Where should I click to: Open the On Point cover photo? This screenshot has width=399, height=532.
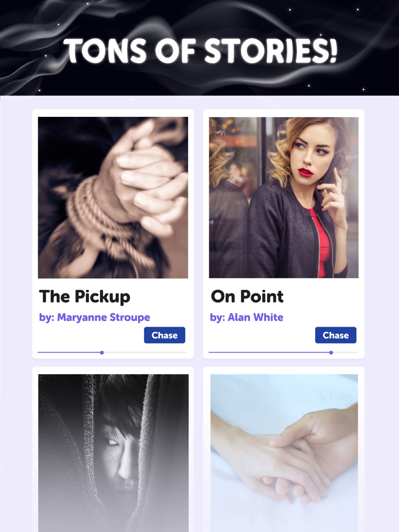(284, 197)
